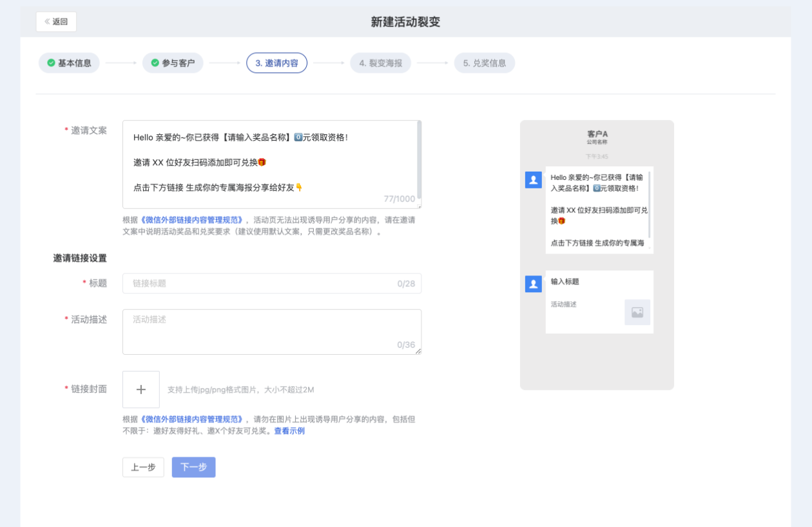This screenshot has width=812, height=527.
Task: Click avatar icon beside 输入标题 card
Action: click(533, 284)
